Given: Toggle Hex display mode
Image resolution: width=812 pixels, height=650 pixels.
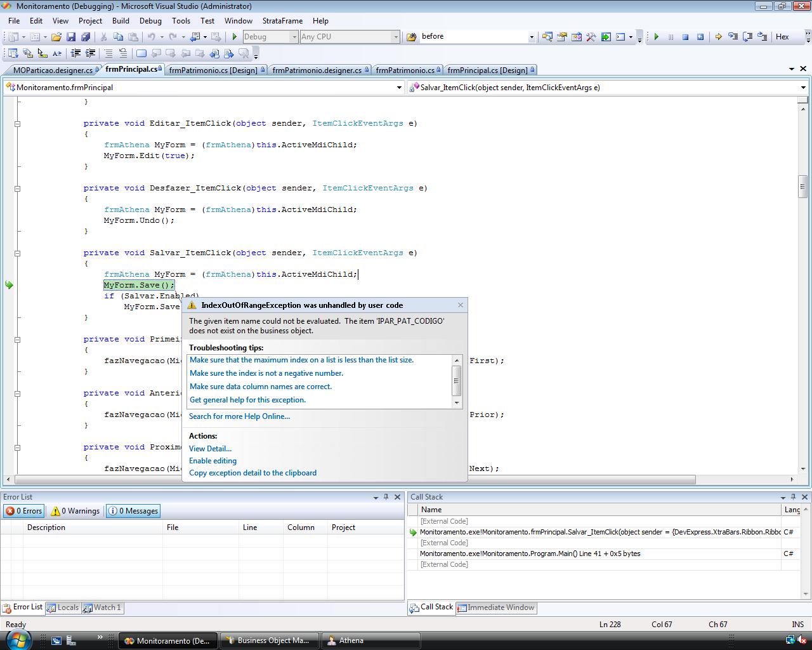Looking at the screenshot, I should (782, 37).
